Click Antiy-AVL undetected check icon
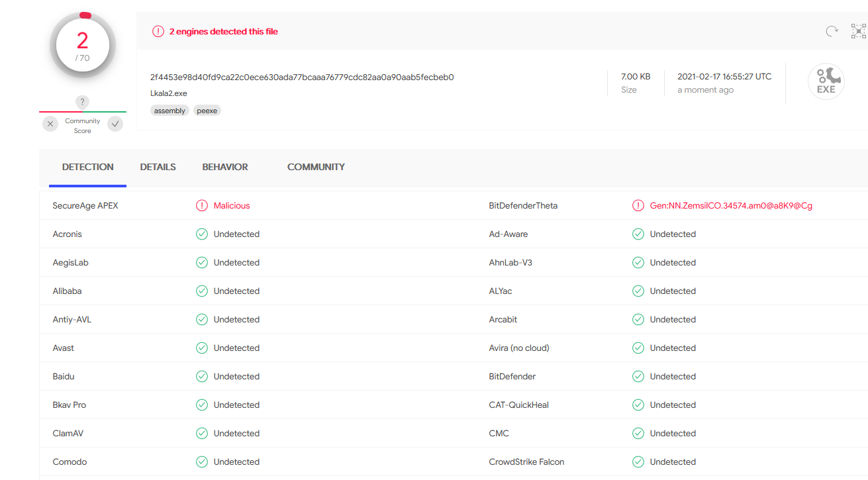 pos(202,320)
